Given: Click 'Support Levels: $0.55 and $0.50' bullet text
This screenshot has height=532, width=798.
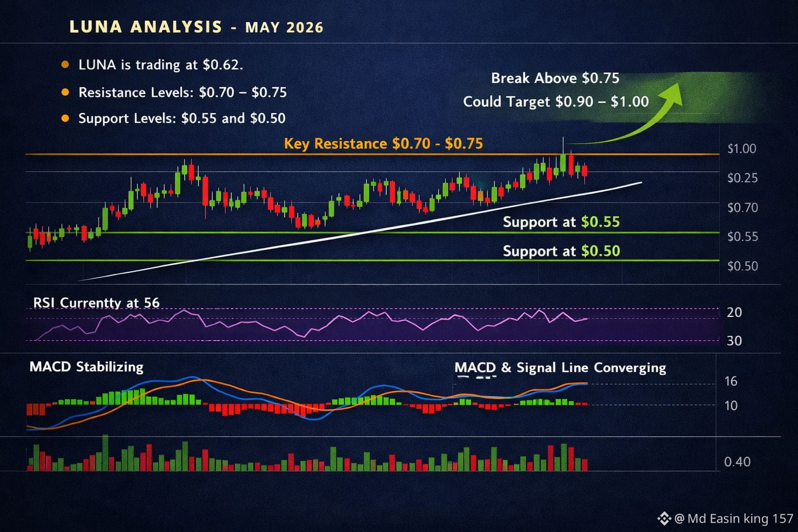Looking at the screenshot, I should (182, 118).
